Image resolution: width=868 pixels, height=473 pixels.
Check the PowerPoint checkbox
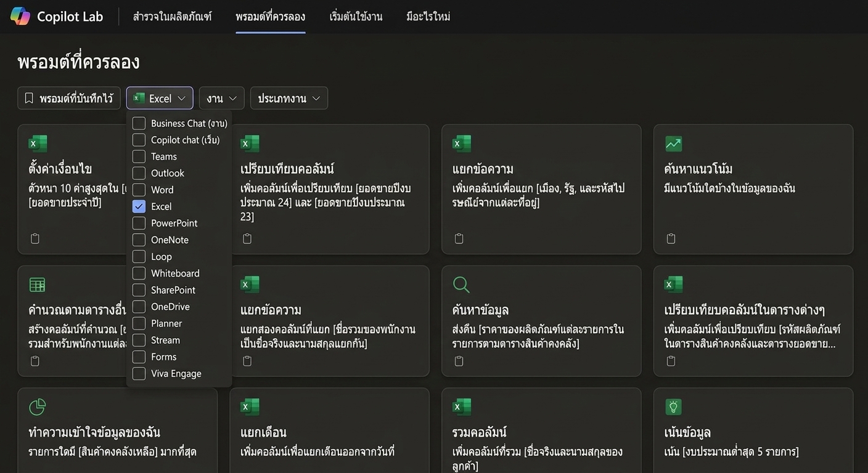tap(139, 223)
